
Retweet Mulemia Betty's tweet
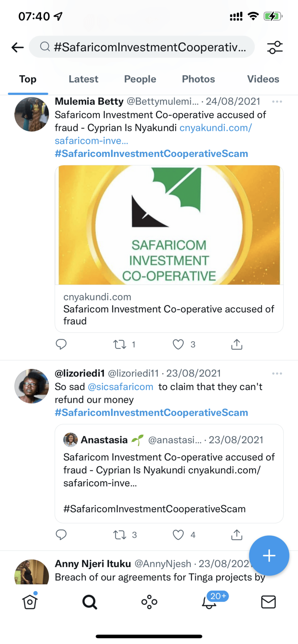[x=120, y=344]
